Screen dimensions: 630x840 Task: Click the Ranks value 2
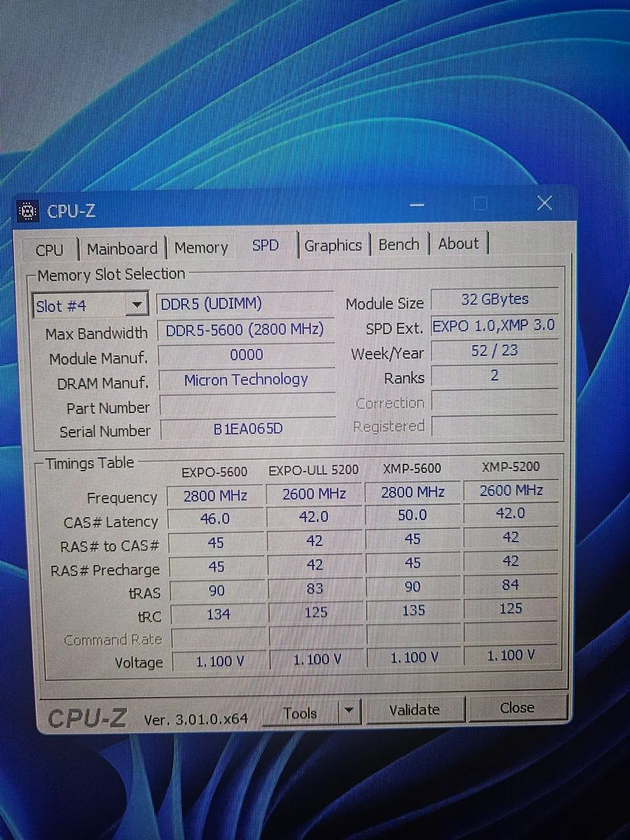pyautogui.click(x=495, y=376)
